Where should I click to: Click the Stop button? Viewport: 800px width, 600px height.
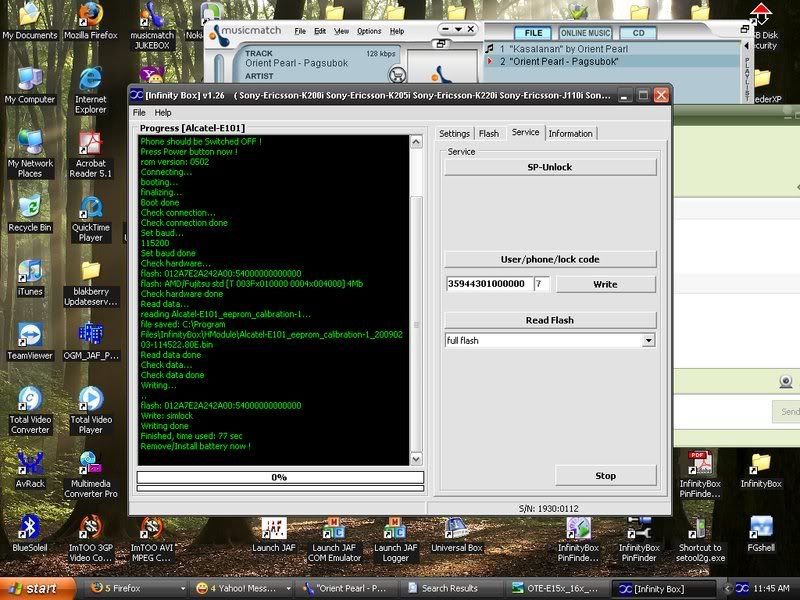point(605,476)
